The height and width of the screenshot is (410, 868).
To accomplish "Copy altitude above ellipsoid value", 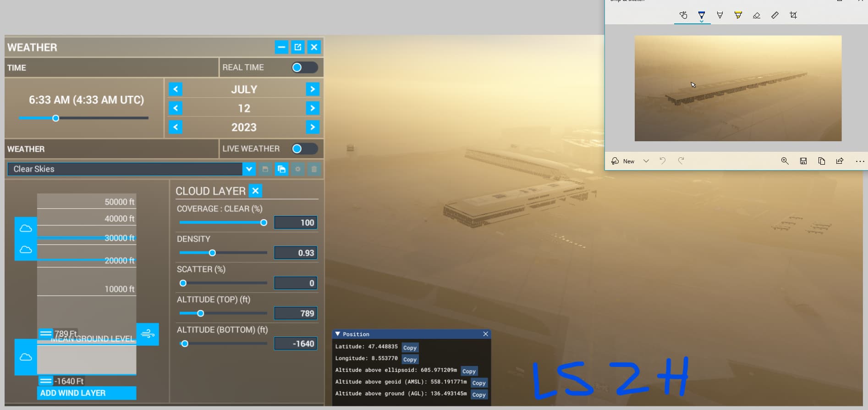I will [469, 371].
